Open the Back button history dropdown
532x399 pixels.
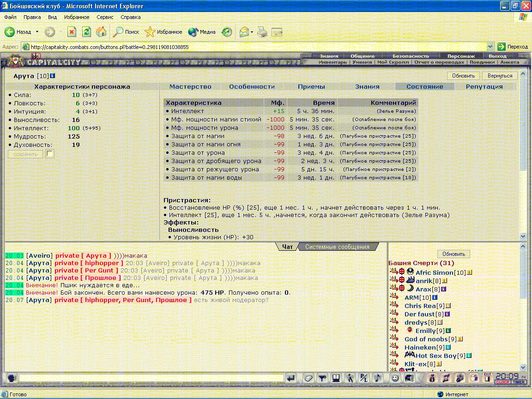click(37, 32)
